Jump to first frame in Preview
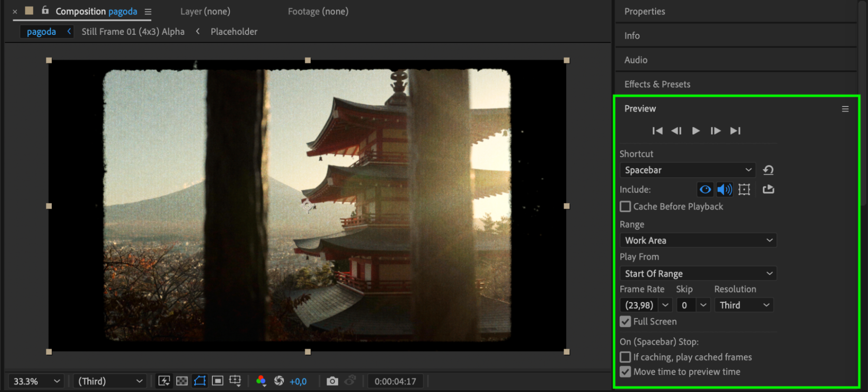Screen dimensions: 868x392 pos(657,131)
